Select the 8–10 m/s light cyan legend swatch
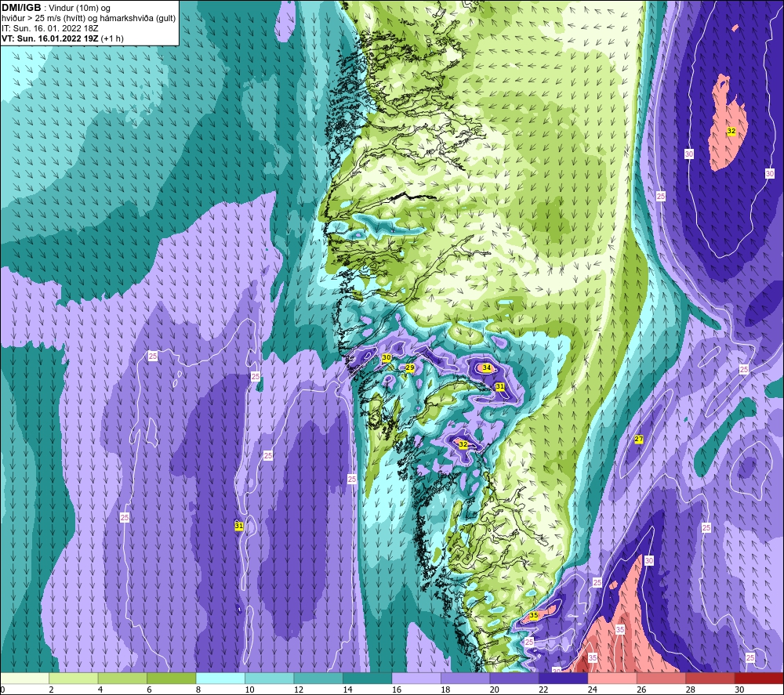This screenshot has width=784, height=695. (220, 678)
